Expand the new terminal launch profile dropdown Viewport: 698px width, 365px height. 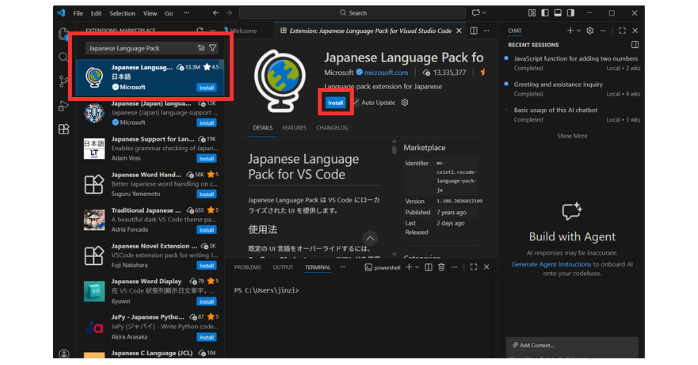(417, 267)
